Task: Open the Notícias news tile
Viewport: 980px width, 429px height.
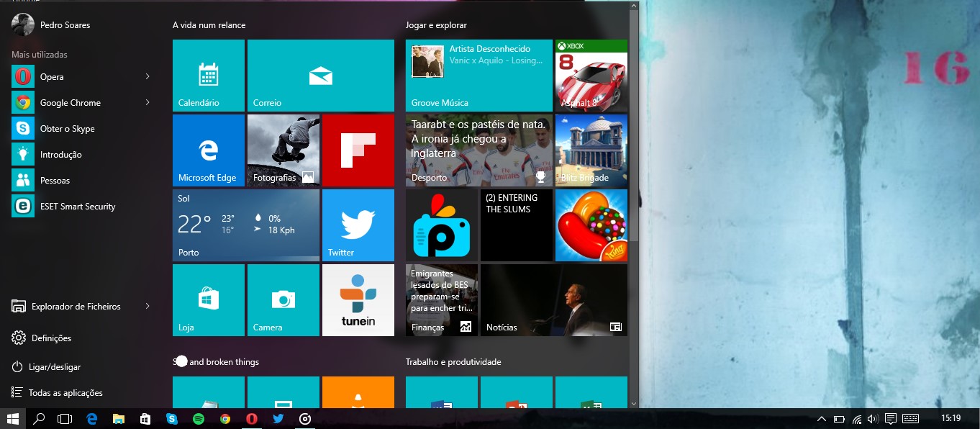Action: (x=554, y=300)
